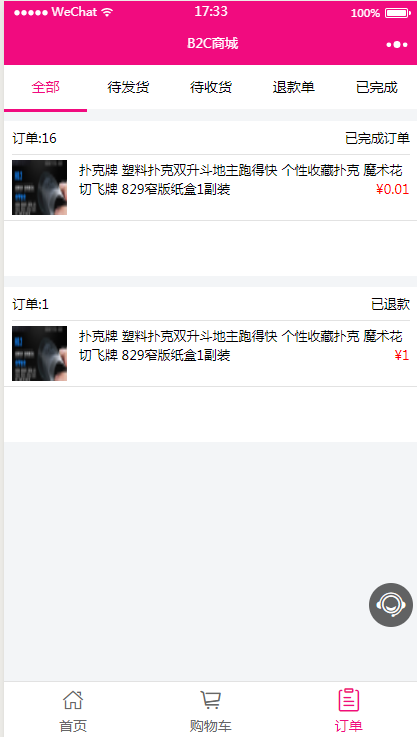Open product thumbnail in order 16
The width and height of the screenshot is (417, 737).
point(39,188)
